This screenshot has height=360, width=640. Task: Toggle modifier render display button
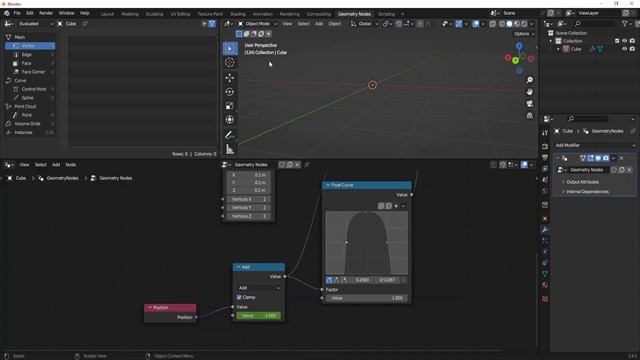click(606, 158)
